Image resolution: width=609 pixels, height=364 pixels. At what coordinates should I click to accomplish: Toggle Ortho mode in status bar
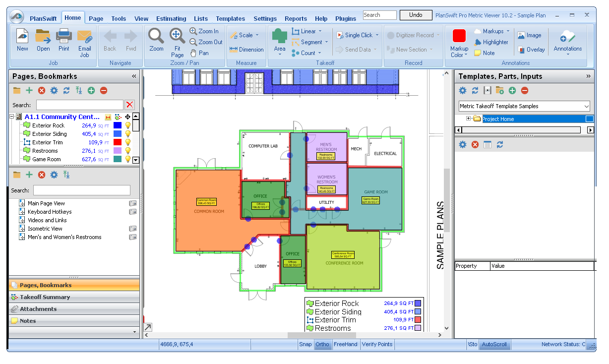pos(322,344)
